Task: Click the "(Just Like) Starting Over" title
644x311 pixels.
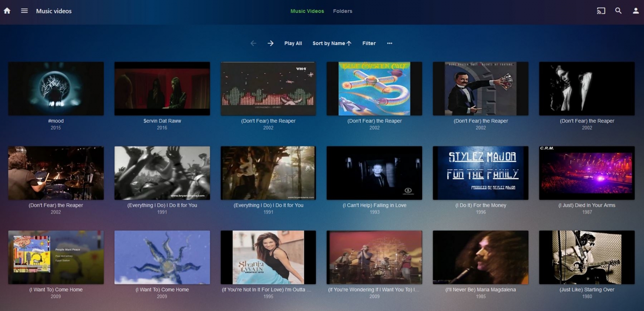Action: point(587,290)
